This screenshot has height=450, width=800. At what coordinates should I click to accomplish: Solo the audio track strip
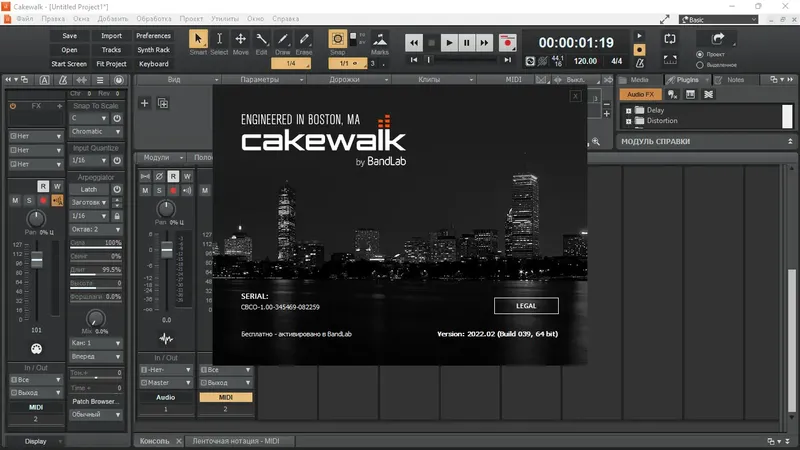[159, 190]
